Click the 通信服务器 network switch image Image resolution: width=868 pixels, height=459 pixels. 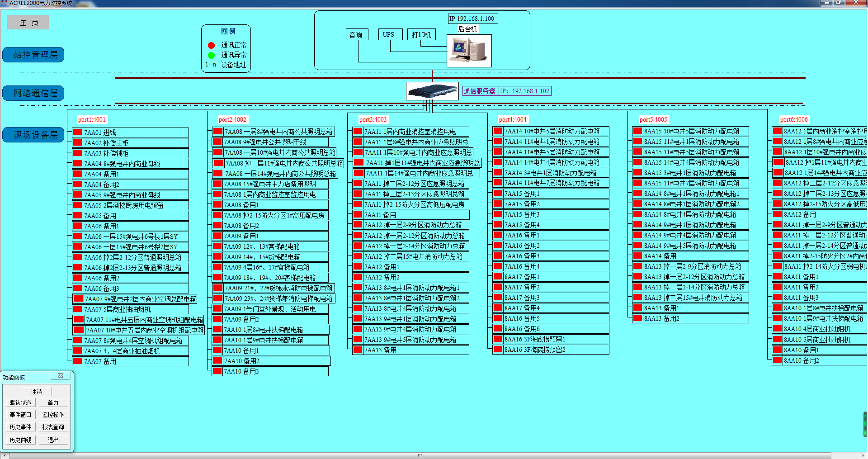click(432, 91)
